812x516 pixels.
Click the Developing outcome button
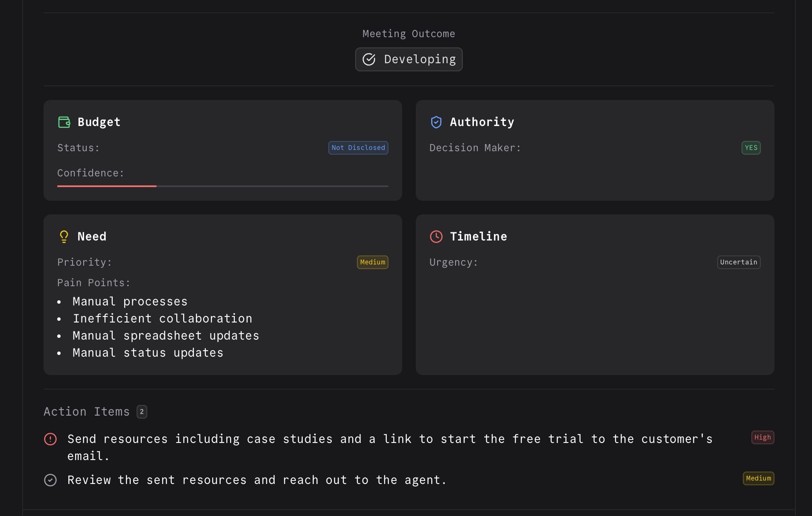coord(409,59)
